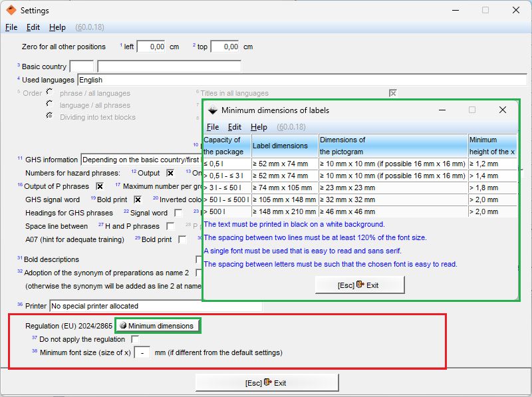Close the Settings window
This screenshot has width=532, height=397.
[x=516, y=10]
